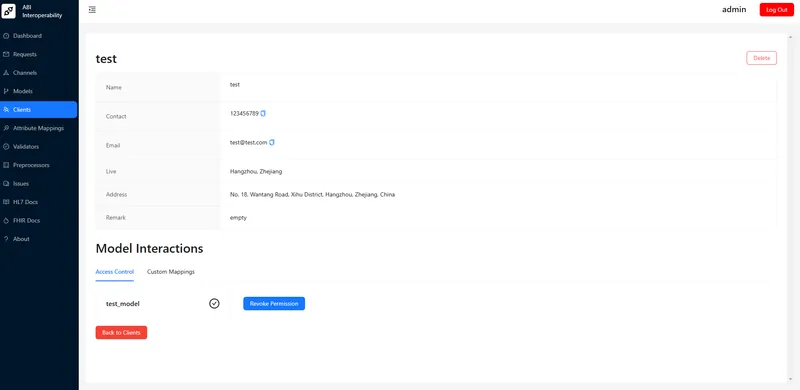Click the Attribute Mappings icon
The image size is (800, 390).
pyautogui.click(x=6, y=128)
